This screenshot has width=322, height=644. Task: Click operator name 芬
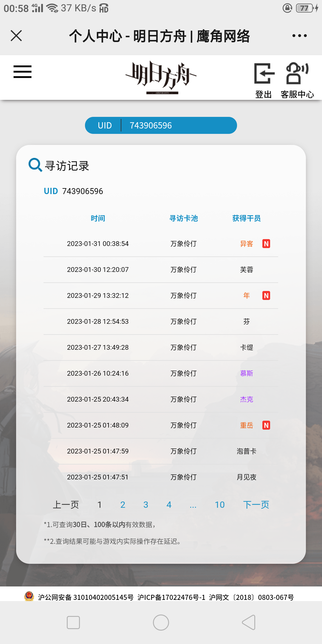[247, 322]
